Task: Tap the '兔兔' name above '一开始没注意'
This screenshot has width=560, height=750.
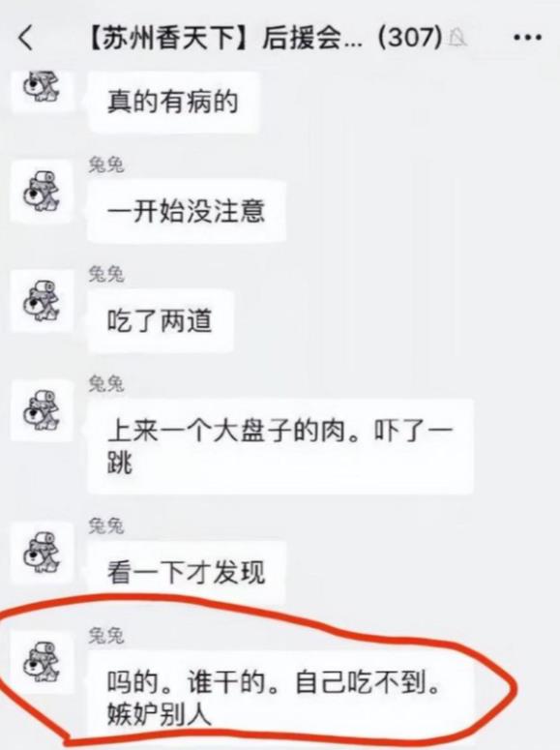Action: 106,165
